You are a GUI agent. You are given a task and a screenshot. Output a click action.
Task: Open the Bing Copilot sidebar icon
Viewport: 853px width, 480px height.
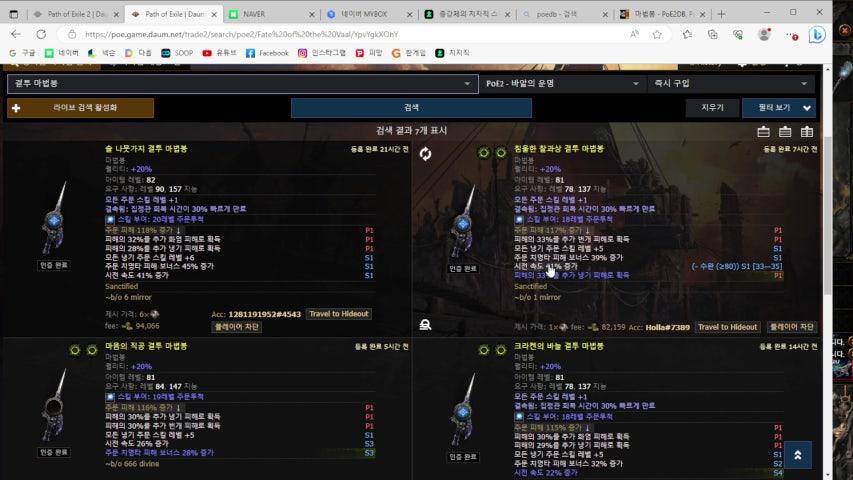(x=817, y=34)
